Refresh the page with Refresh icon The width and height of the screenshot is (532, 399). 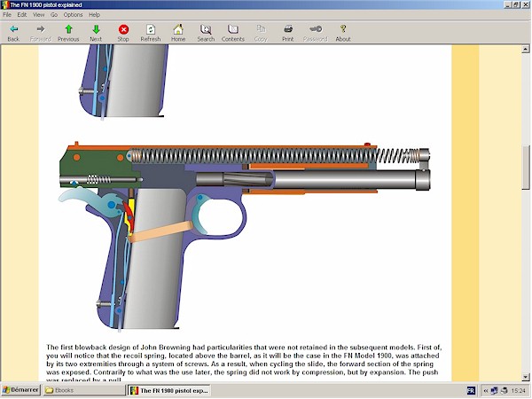click(151, 29)
